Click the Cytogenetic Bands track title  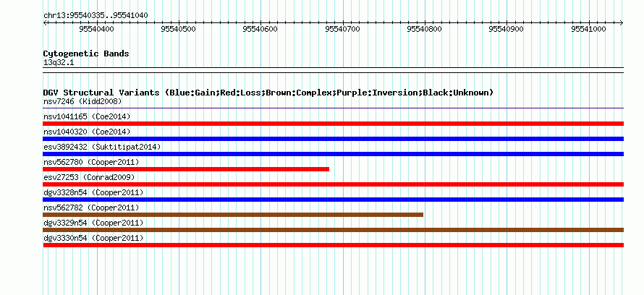click(x=86, y=54)
